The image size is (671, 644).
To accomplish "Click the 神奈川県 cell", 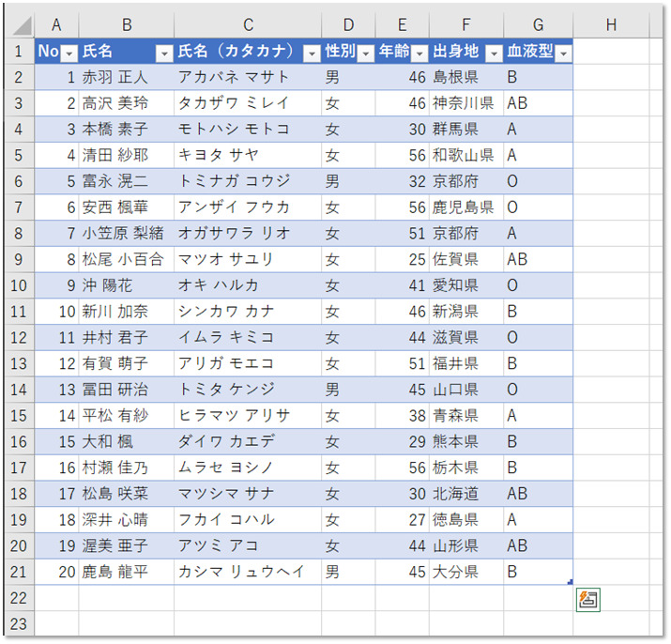I will [x=466, y=103].
